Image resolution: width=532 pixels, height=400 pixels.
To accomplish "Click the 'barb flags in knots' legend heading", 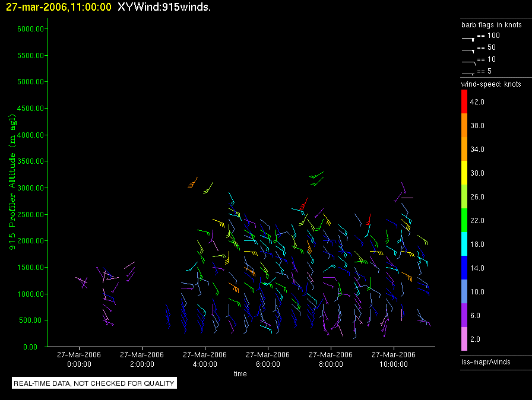I will (491, 25).
